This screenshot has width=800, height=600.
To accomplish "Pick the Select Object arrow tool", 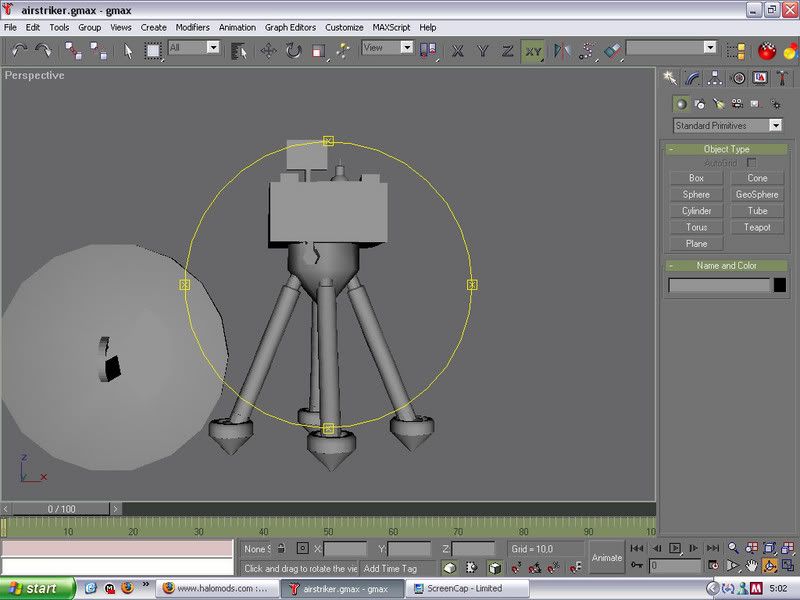I will point(128,51).
